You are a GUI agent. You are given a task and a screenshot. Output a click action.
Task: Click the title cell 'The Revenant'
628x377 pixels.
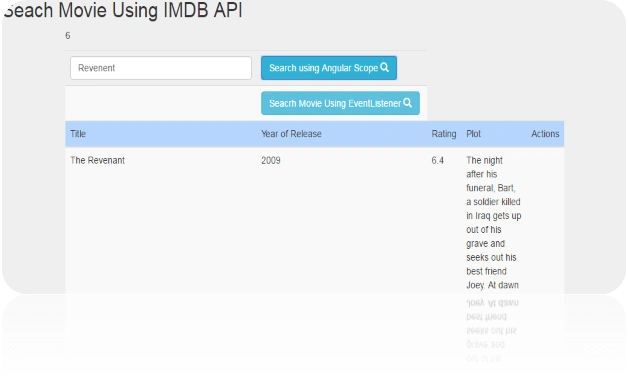[97, 160]
